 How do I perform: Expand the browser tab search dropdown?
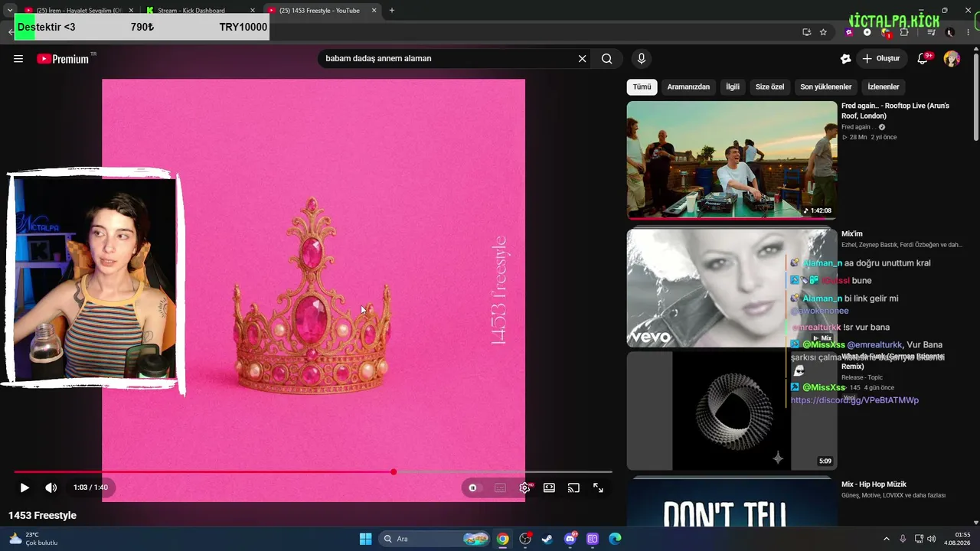tap(9, 11)
